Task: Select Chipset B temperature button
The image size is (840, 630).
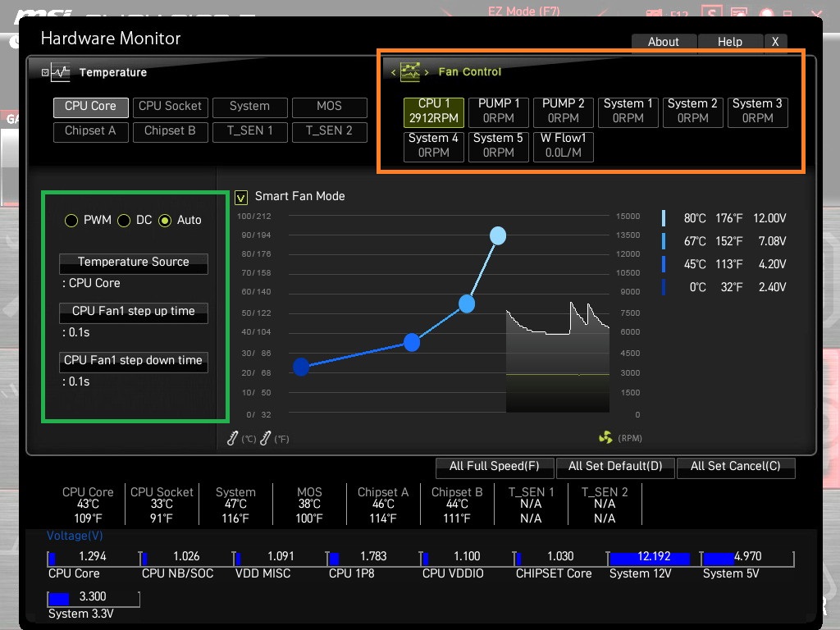Action: (171, 131)
